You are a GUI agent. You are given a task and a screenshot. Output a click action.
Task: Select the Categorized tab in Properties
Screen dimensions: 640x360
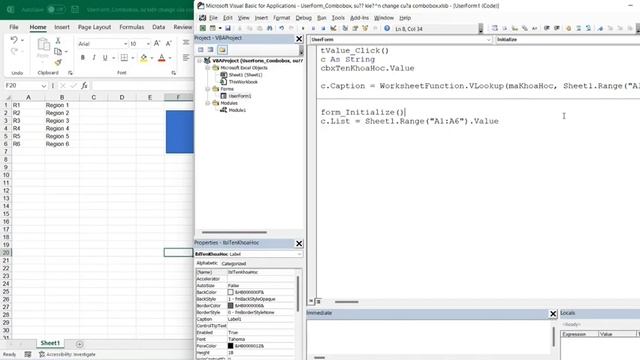(x=234, y=264)
